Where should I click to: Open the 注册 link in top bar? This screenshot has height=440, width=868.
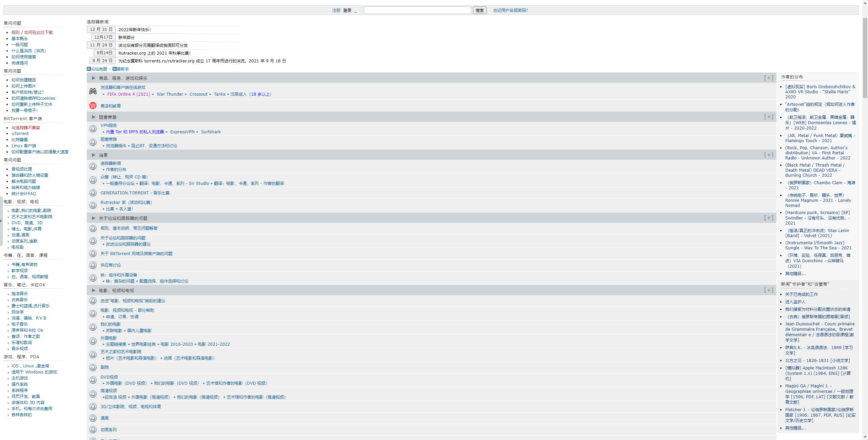click(336, 11)
